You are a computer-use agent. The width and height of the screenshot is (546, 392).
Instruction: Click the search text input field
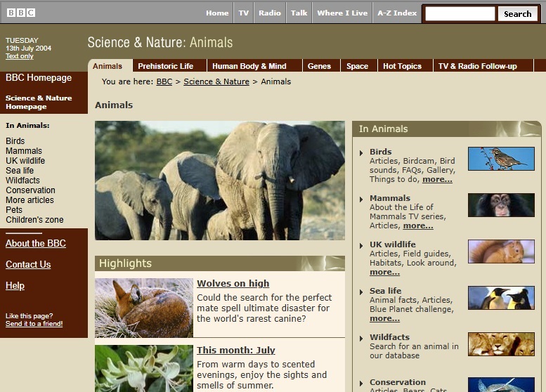click(x=460, y=13)
